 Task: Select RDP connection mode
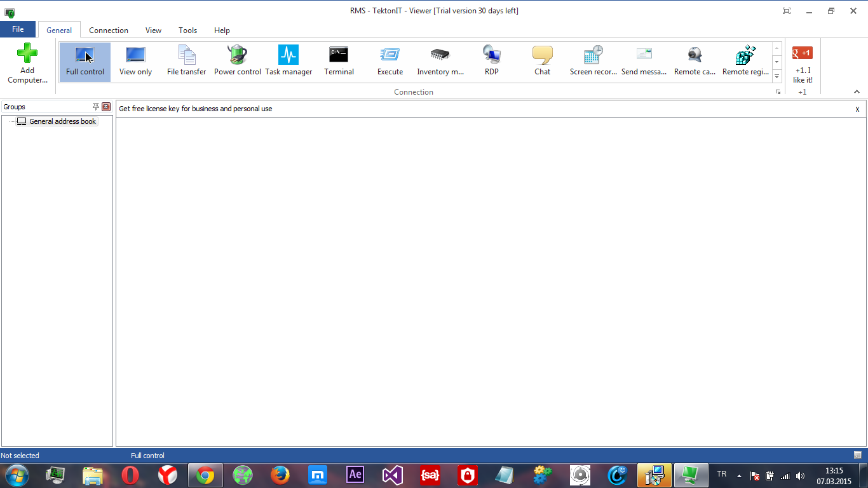click(x=492, y=62)
